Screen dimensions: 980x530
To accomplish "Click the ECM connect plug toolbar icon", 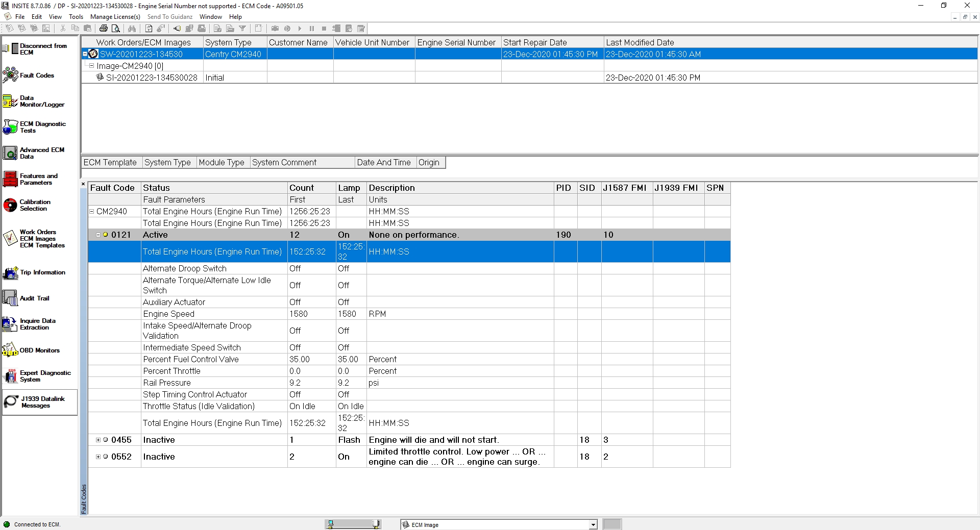I will point(177,29).
